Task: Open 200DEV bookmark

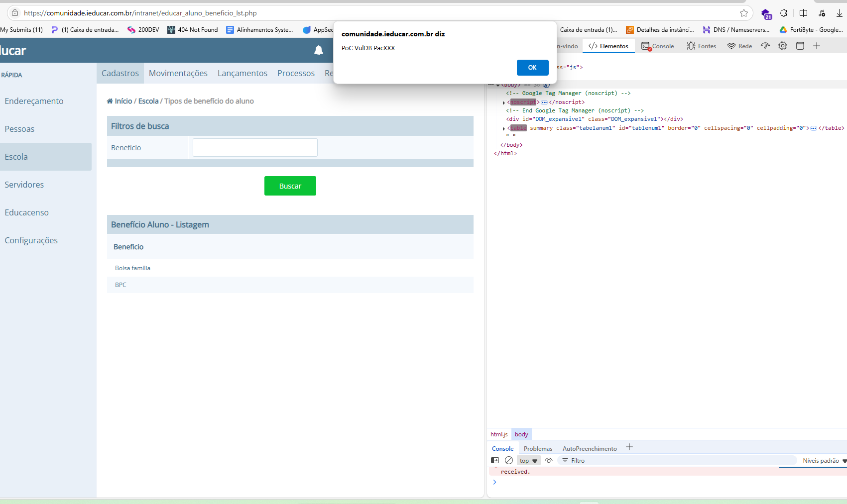Action: pyautogui.click(x=143, y=30)
